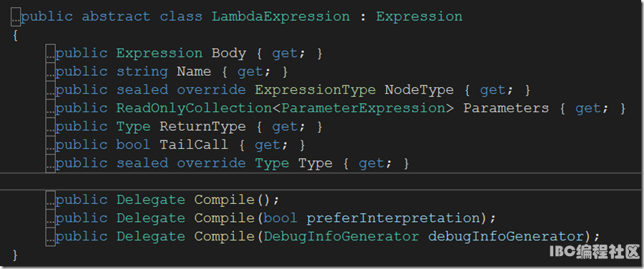Expand collapsed block before parameterless Compile method
The image size is (644, 269).
pyautogui.click(x=51, y=200)
